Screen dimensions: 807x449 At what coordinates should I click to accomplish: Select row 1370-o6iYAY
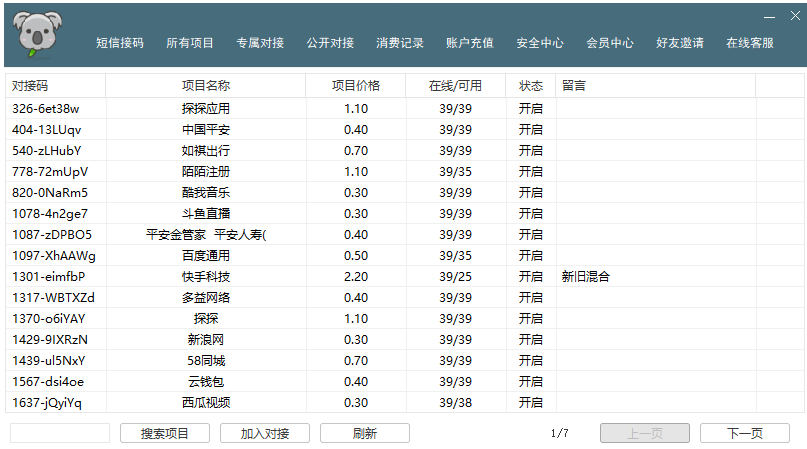(405, 319)
